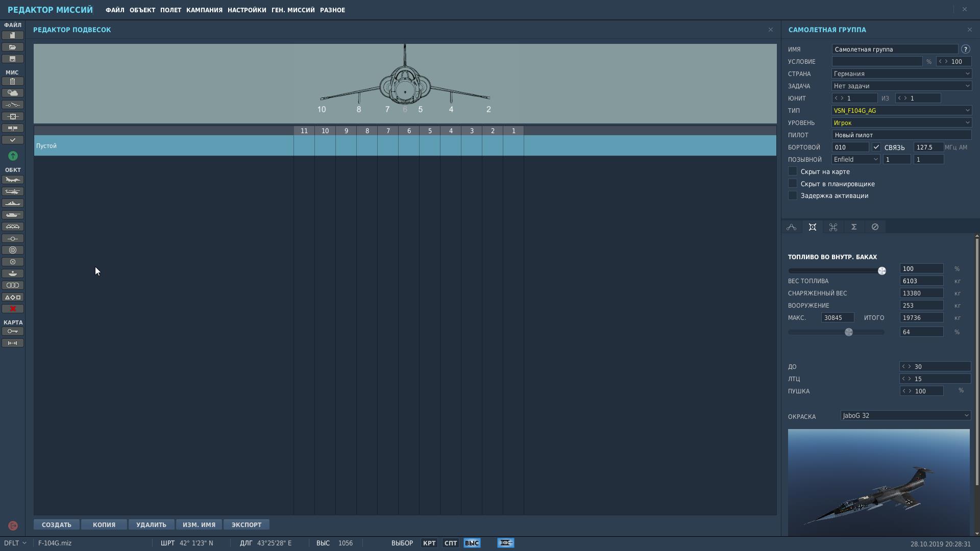Open the two-flags coalitions icon
Screen dimensions: 980x551
tap(13, 128)
